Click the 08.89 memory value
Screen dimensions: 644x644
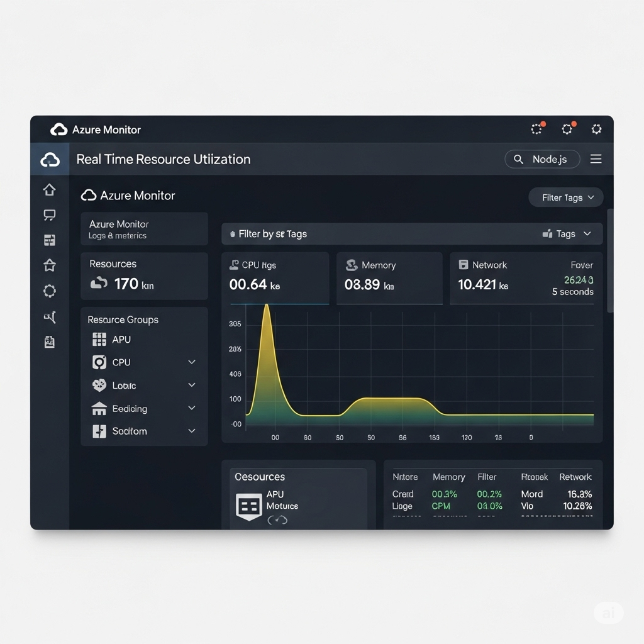pos(362,284)
